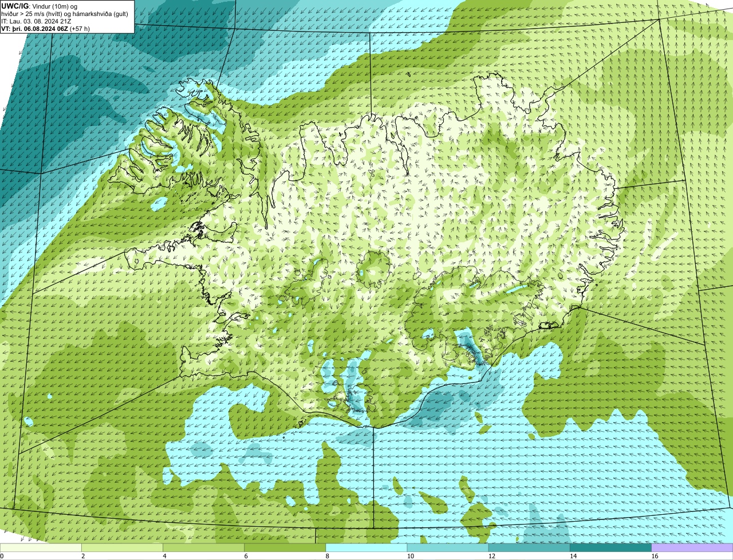Click the "12" tick label on color scale
This screenshot has width=733, height=560.
click(491, 556)
